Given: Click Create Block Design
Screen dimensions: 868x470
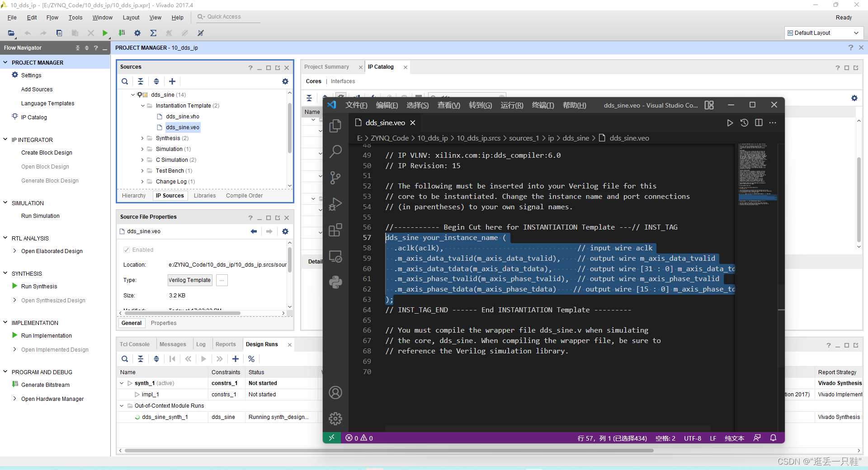Looking at the screenshot, I should pyautogui.click(x=47, y=153).
